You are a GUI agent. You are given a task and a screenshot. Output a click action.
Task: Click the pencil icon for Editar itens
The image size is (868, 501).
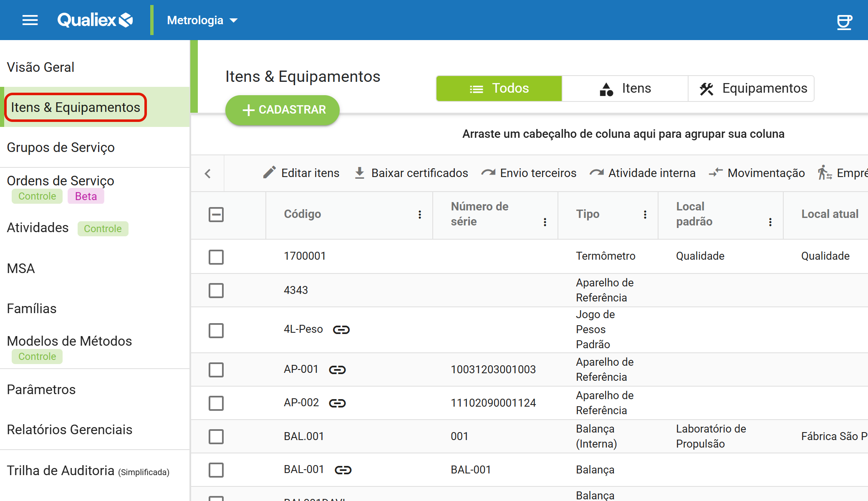click(x=270, y=172)
